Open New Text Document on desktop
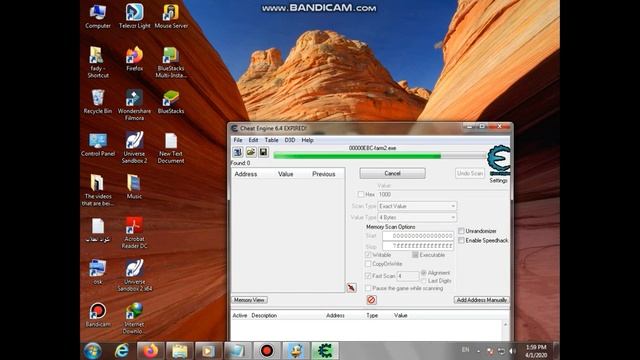This screenshot has width=640, height=360. [x=171, y=148]
